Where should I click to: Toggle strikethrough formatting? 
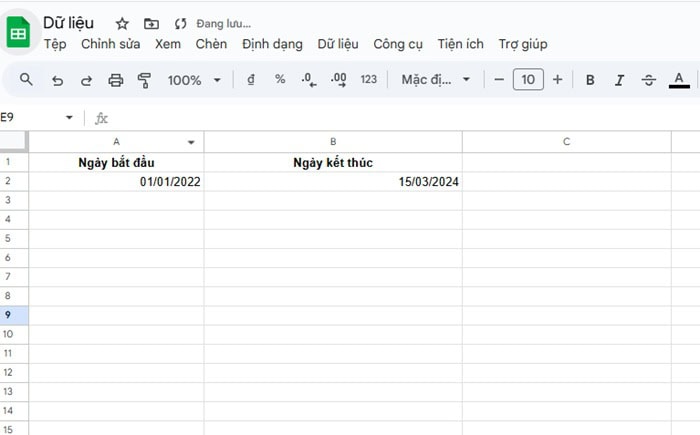[649, 80]
